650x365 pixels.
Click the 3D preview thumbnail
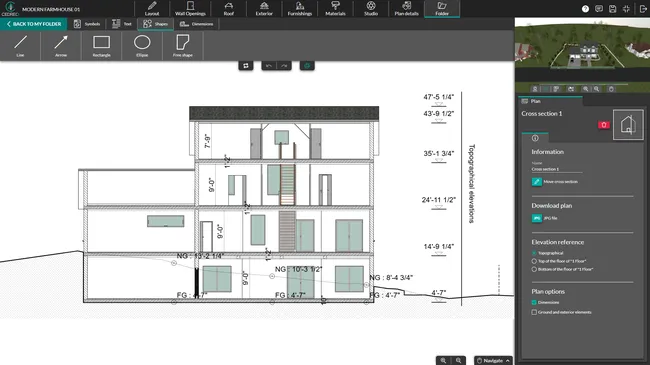(x=582, y=50)
